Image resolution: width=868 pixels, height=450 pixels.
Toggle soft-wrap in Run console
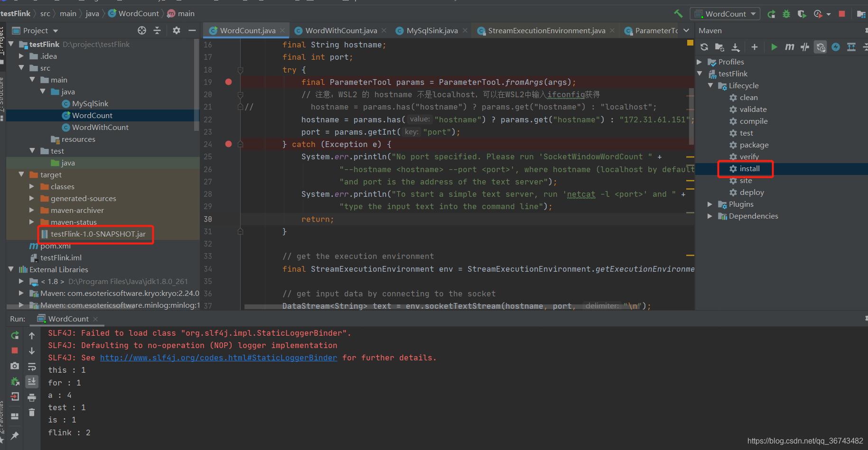32,367
